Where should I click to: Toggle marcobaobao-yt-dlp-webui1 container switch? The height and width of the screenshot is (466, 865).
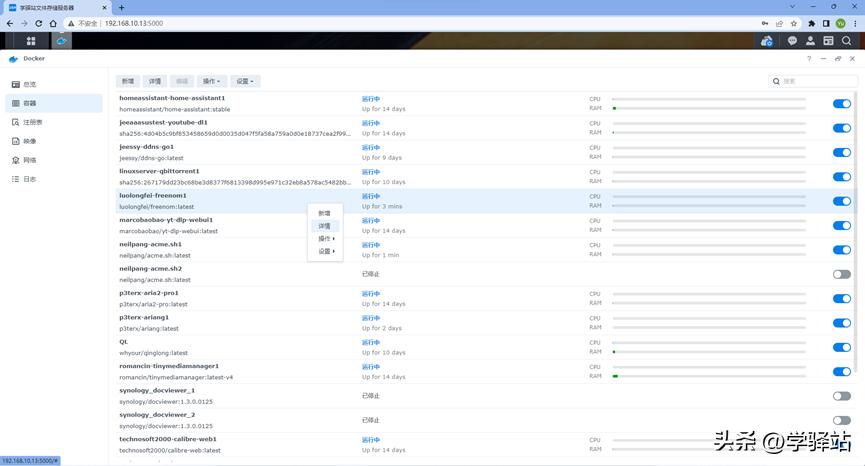tap(842, 226)
